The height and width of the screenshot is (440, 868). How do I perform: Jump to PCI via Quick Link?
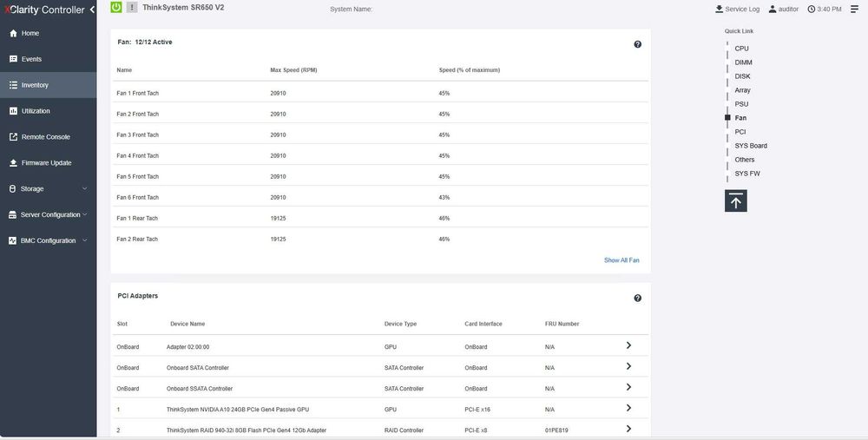(740, 132)
